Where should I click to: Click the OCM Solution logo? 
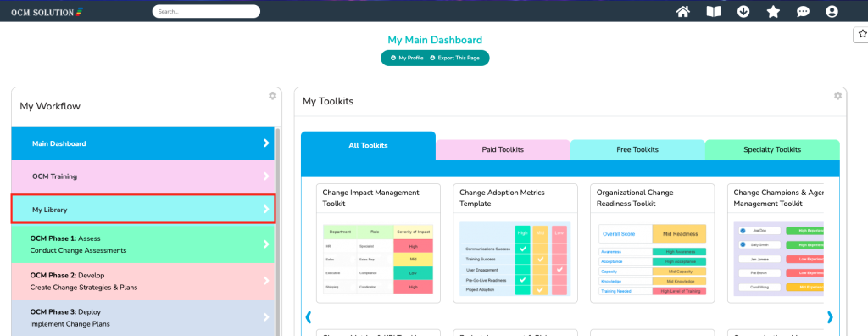[47, 12]
